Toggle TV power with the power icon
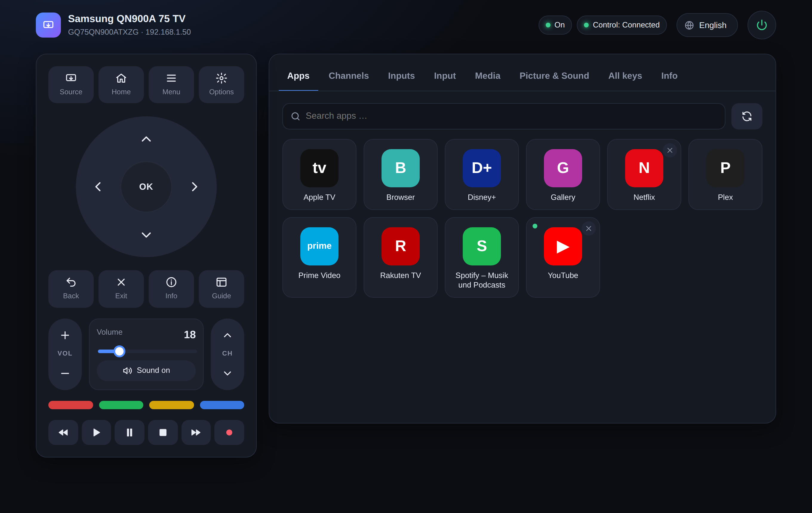The image size is (812, 513). pyautogui.click(x=762, y=25)
